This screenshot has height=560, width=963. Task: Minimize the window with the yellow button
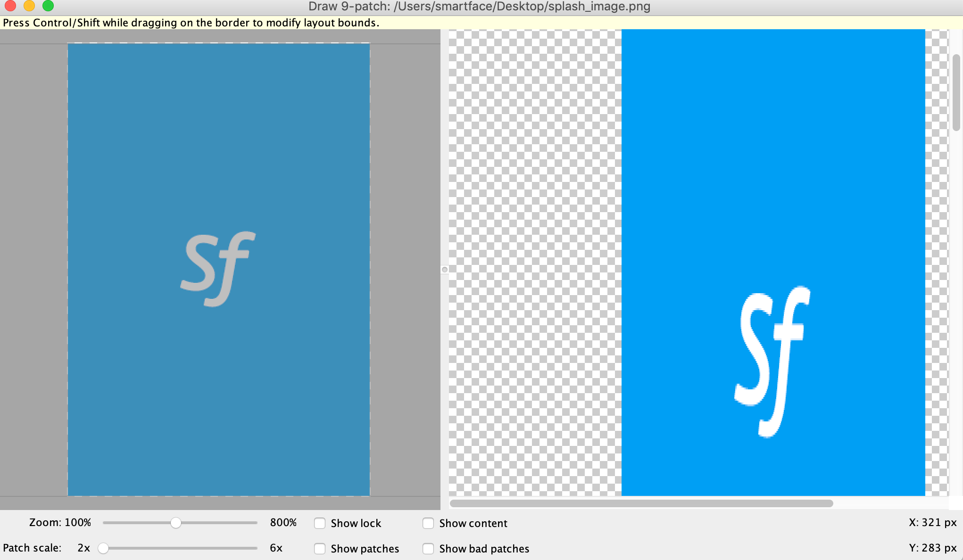[x=29, y=6]
